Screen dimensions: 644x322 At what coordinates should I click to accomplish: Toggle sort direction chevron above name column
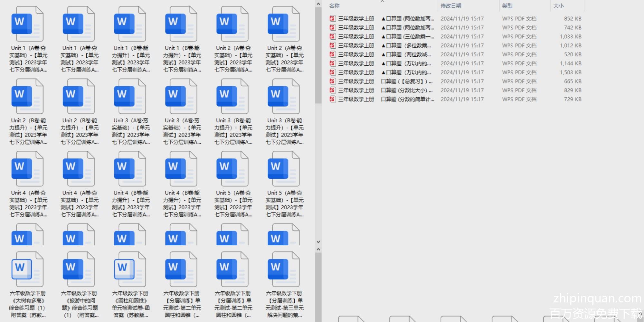click(382, 2)
